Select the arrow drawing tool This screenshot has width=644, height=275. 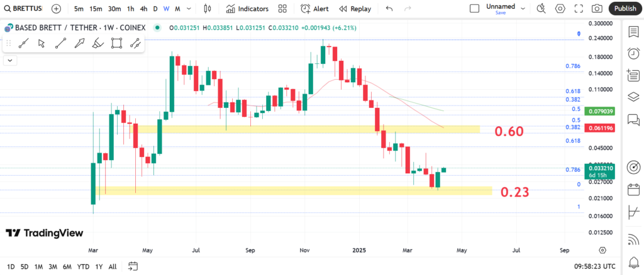click(x=79, y=43)
